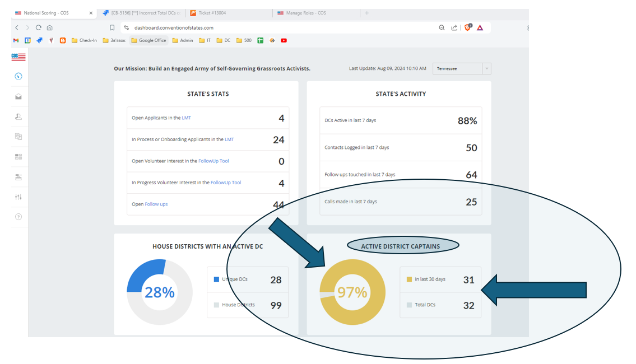Bookmark this page with bookmark icon
This screenshot has width=636, height=364.
pos(112,27)
